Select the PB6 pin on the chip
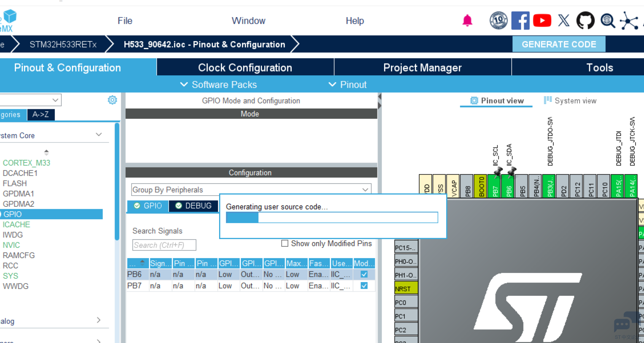This screenshot has height=343, width=644. (x=509, y=186)
